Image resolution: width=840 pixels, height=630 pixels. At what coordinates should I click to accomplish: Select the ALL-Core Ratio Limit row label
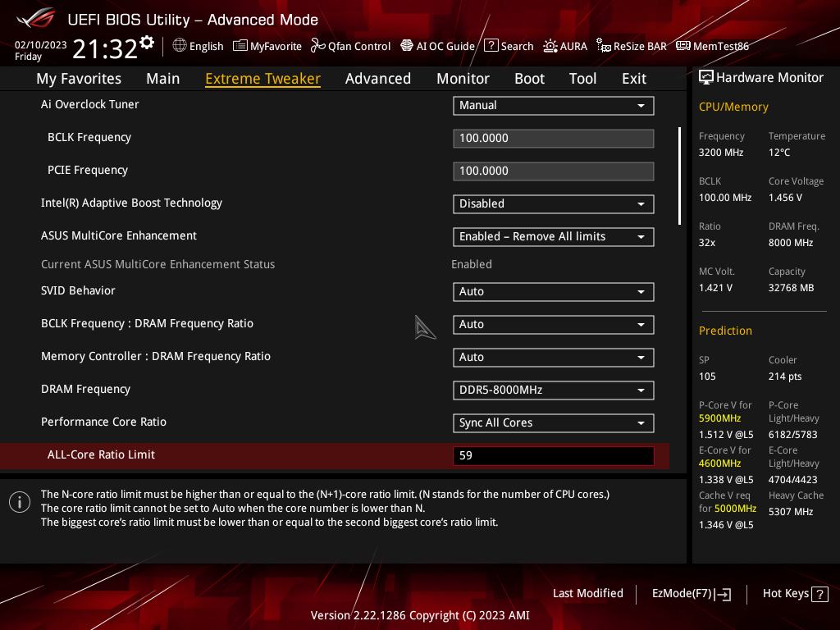(x=101, y=454)
